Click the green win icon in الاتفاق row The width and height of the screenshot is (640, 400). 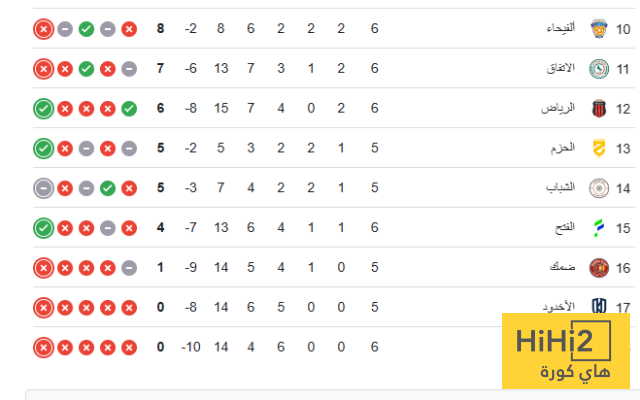[86, 69]
